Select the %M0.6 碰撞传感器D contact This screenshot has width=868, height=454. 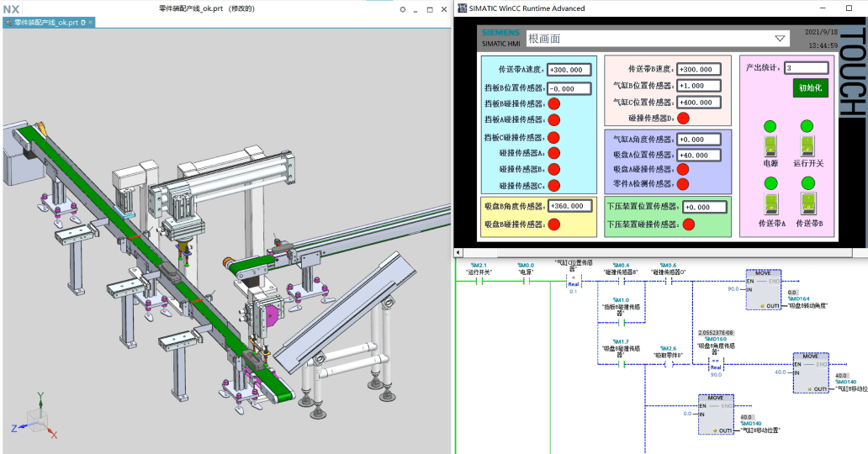668,282
